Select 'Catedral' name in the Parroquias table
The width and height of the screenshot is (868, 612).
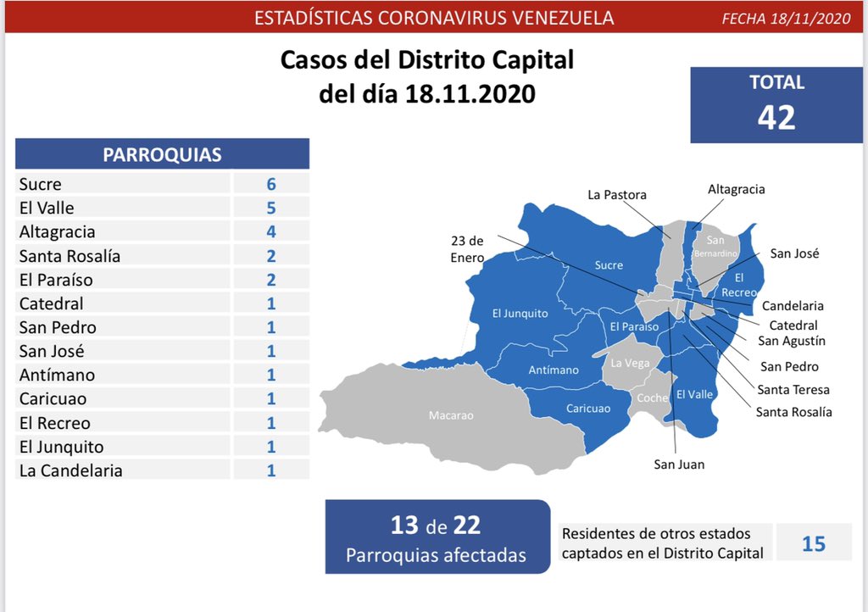52,303
